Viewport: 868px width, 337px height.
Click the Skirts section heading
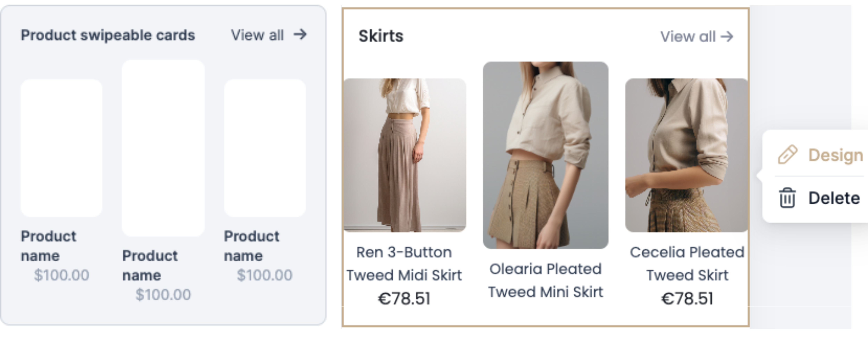click(381, 36)
